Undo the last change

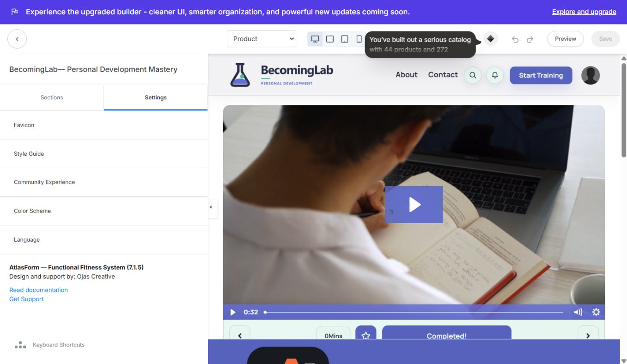pos(515,39)
